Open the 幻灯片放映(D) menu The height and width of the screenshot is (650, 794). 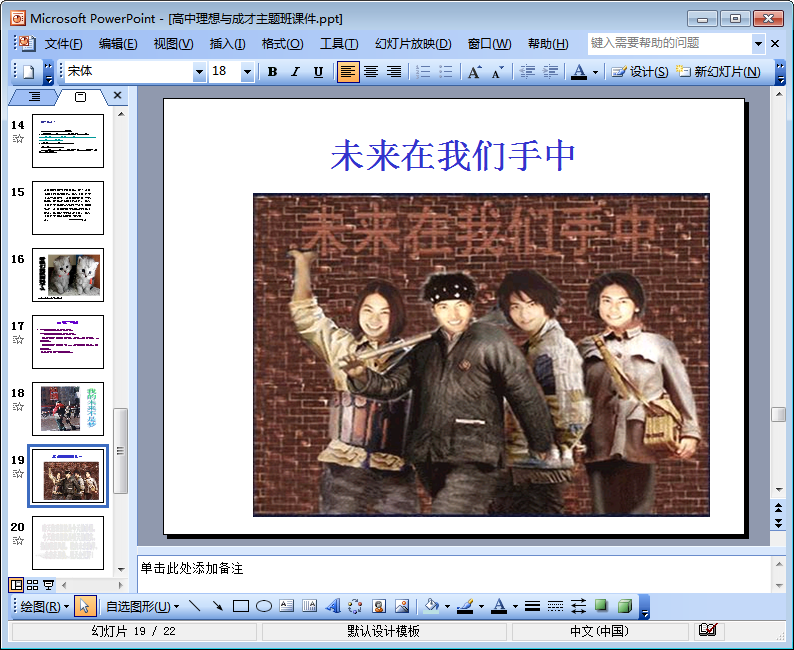pyautogui.click(x=413, y=44)
